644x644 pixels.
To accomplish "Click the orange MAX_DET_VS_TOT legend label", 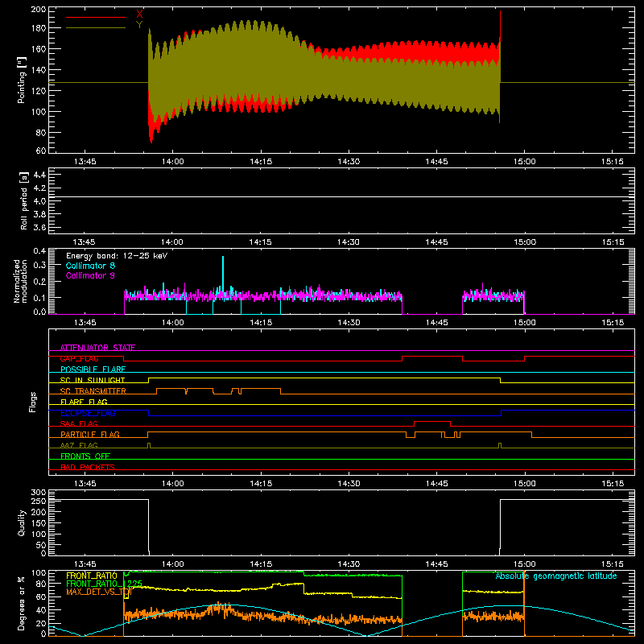I will (x=99, y=592).
